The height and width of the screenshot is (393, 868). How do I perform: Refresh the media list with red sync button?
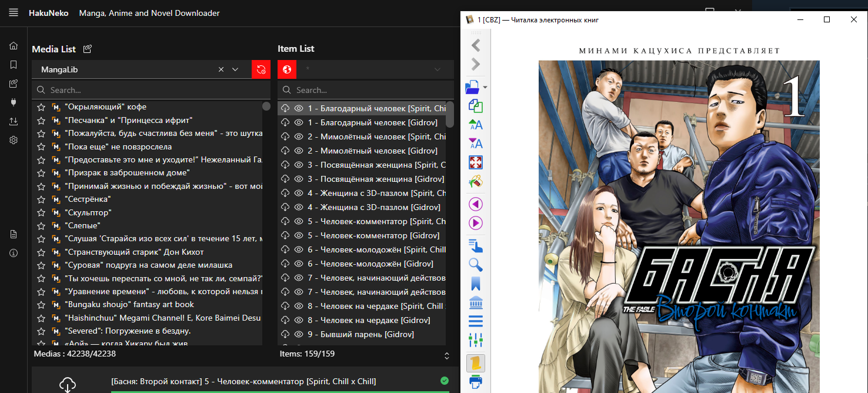(261, 69)
